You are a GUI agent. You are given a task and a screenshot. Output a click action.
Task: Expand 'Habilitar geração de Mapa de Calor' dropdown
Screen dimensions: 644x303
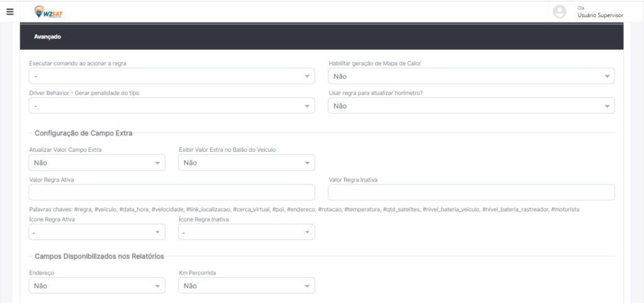pyautogui.click(x=470, y=76)
